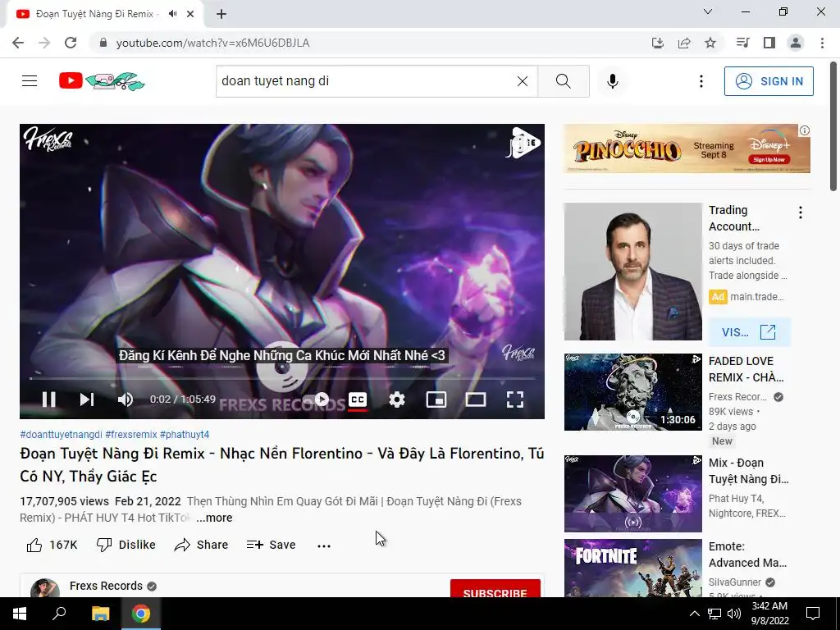Open media controls icon in Chrome toolbar
Image resolution: width=840 pixels, height=630 pixels.
click(x=742, y=43)
